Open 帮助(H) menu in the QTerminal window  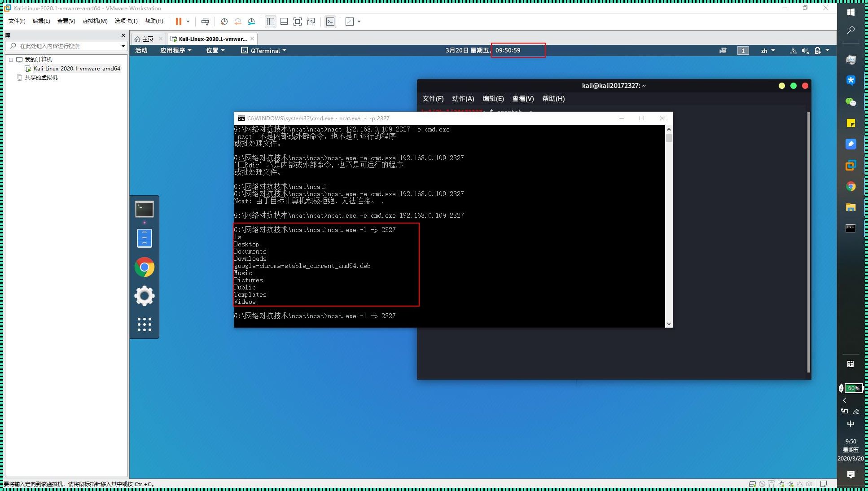pyautogui.click(x=553, y=99)
